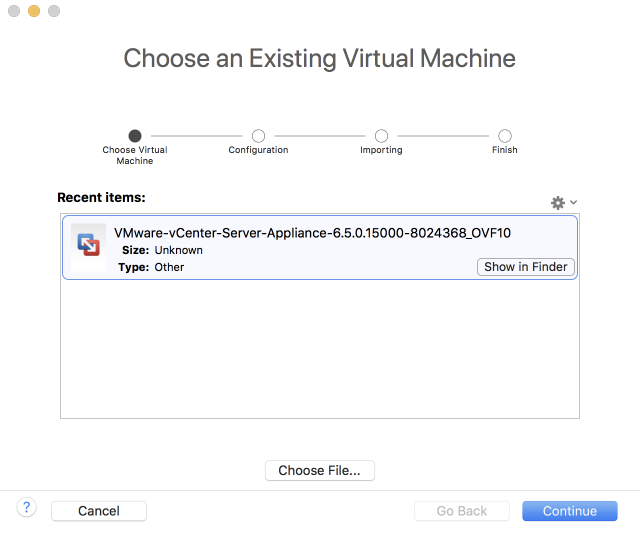Click the 'Configuration' step label text
Viewport: 640px width, 533px height.
[x=258, y=150]
